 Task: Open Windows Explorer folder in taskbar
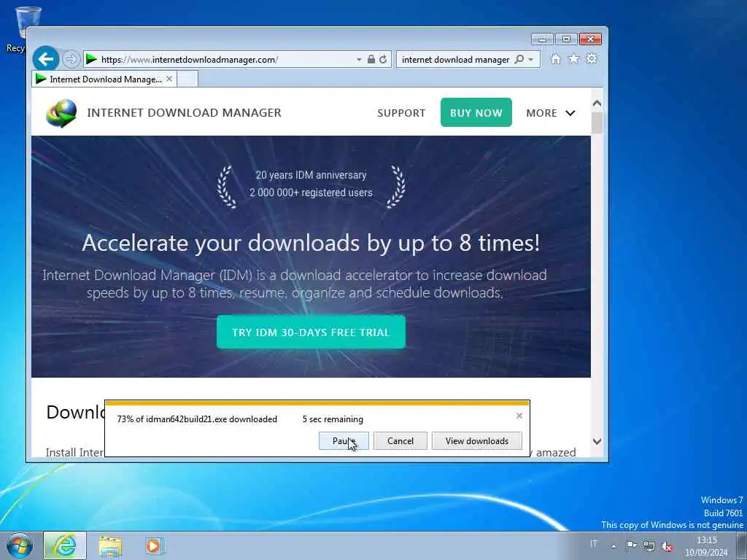coord(111,546)
